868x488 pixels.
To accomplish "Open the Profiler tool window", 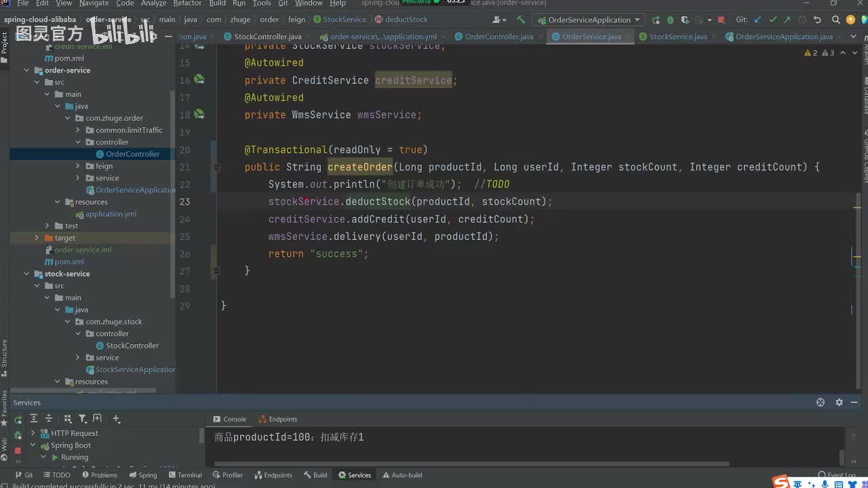I will tap(228, 475).
